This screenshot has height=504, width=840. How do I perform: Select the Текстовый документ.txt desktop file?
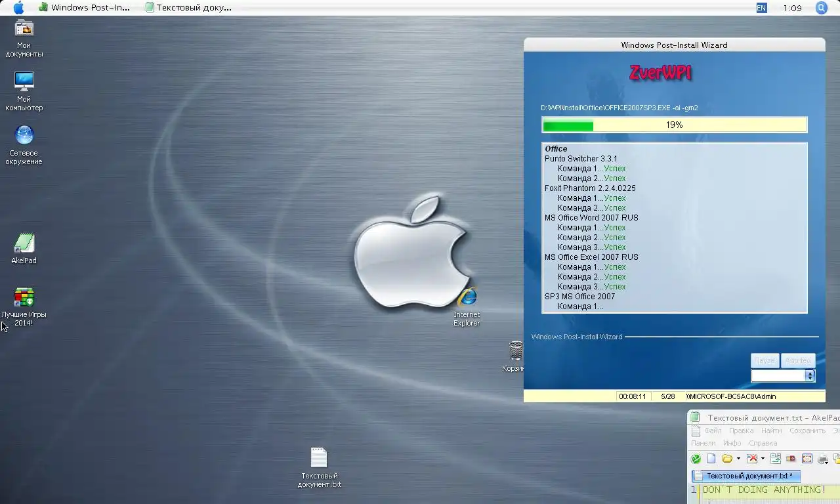tap(319, 468)
